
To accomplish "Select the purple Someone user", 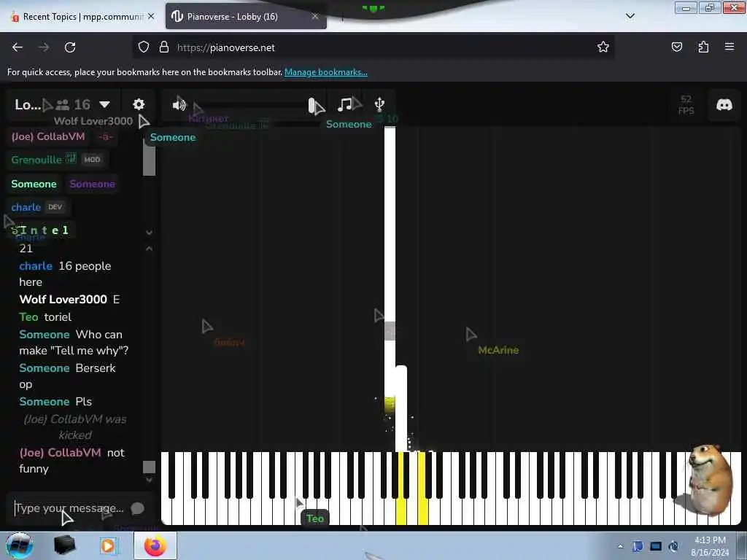I will [93, 184].
